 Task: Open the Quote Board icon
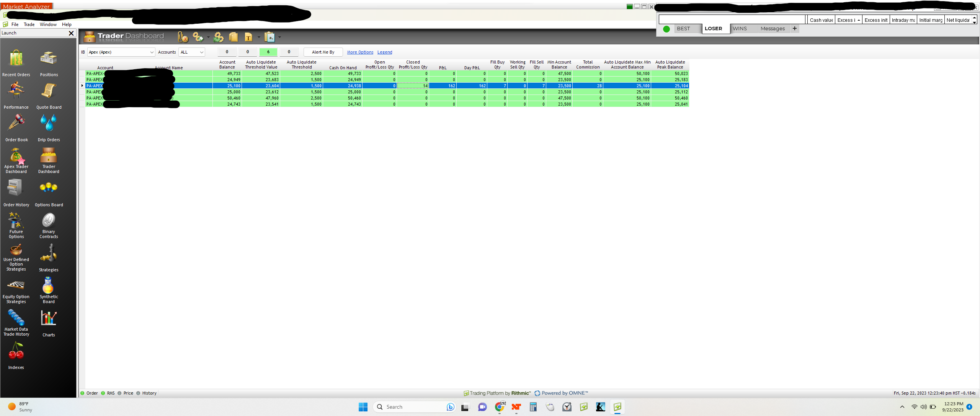49,95
